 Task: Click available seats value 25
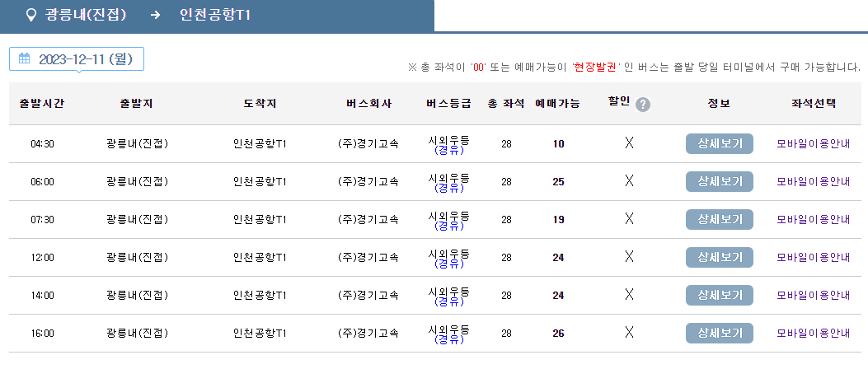point(559,181)
